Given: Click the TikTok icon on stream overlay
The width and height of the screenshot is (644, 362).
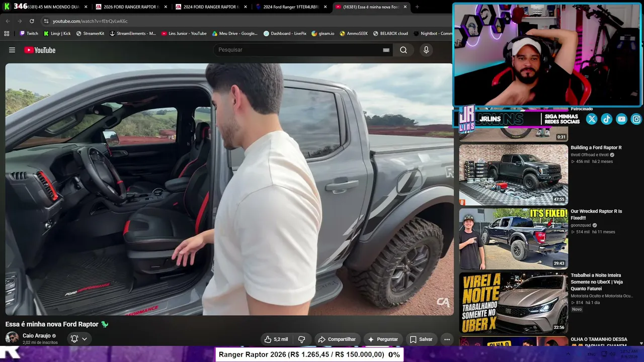Looking at the screenshot, I should (x=606, y=119).
